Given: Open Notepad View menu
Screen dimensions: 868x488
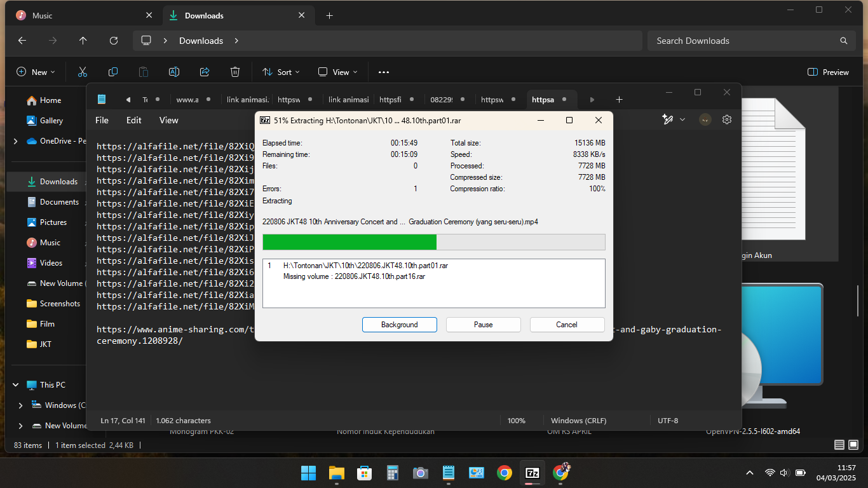Looking at the screenshot, I should point(168,120).
